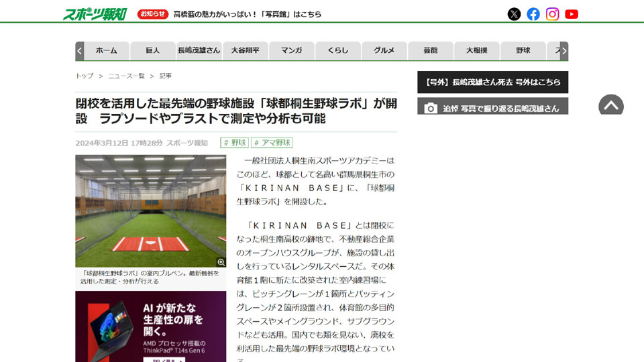Enlarge photo with the magnifier icon

(221, 262)
